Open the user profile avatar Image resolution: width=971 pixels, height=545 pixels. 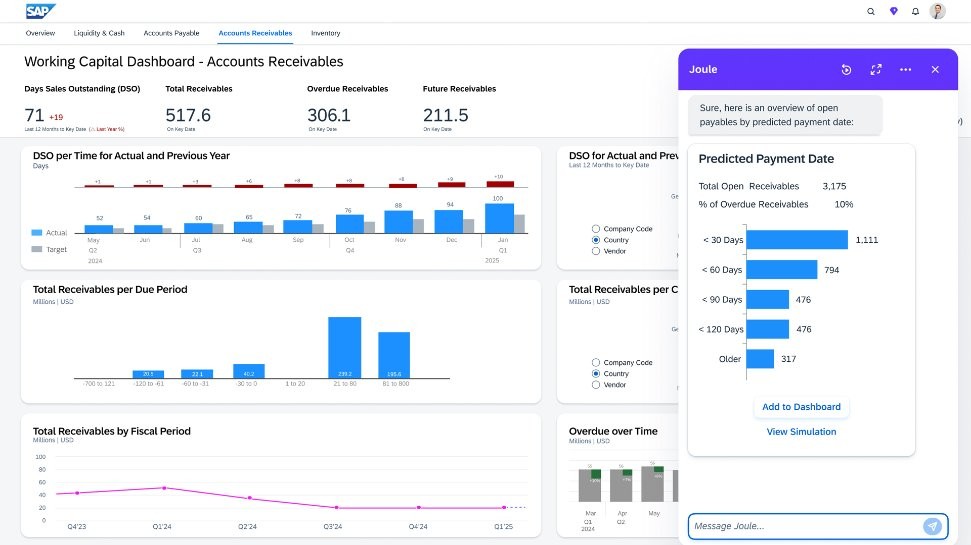tap(937, 12)
